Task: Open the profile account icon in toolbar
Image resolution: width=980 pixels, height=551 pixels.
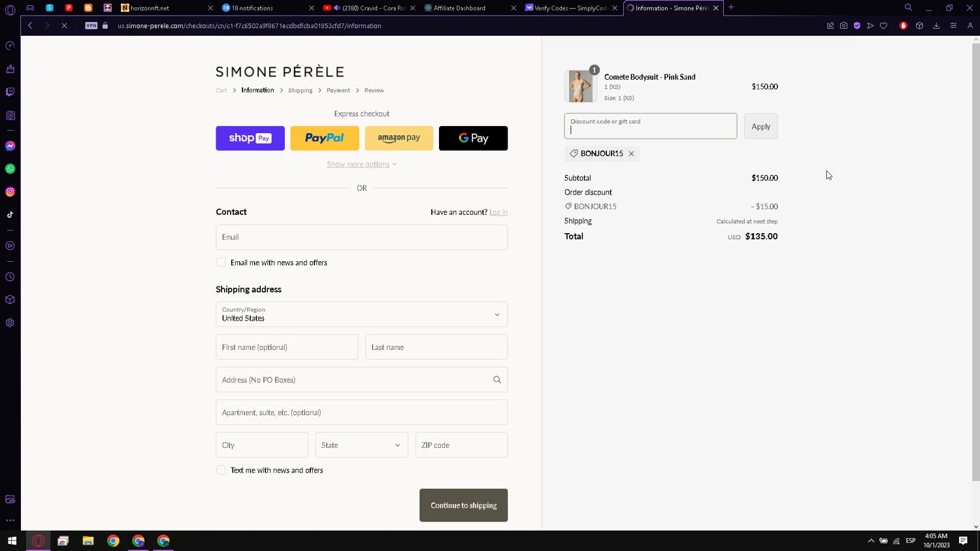Action: pyautogui.click(x=970, y=25)
